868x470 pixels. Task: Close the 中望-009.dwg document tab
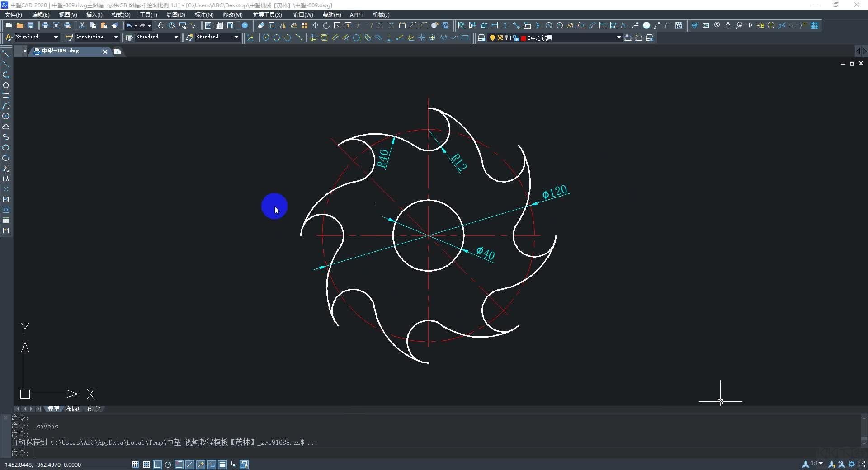105,52
